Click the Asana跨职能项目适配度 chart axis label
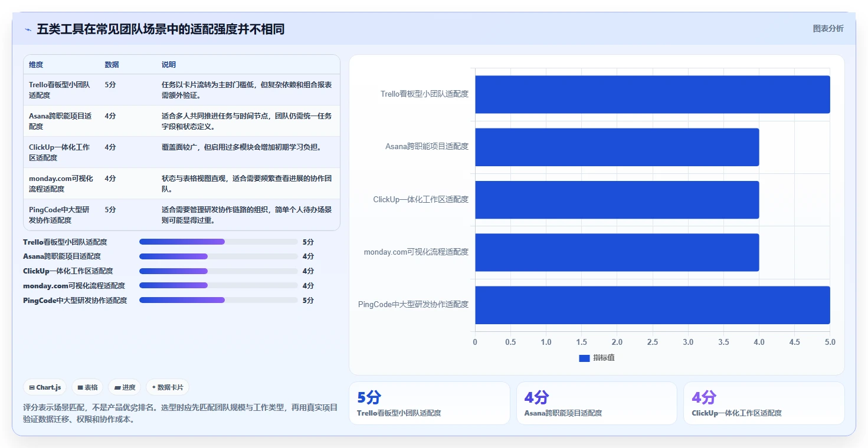 pyautogui.click(x=427, y=147)
